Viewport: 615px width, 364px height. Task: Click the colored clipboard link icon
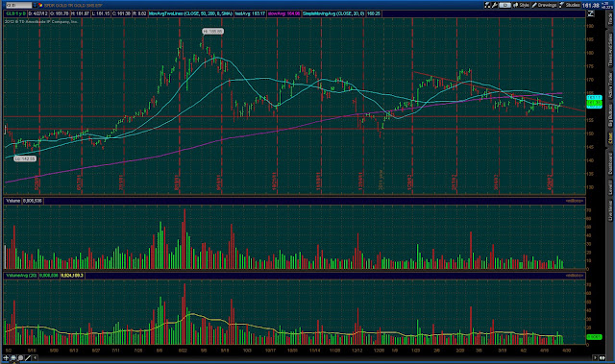click(40, 5)
